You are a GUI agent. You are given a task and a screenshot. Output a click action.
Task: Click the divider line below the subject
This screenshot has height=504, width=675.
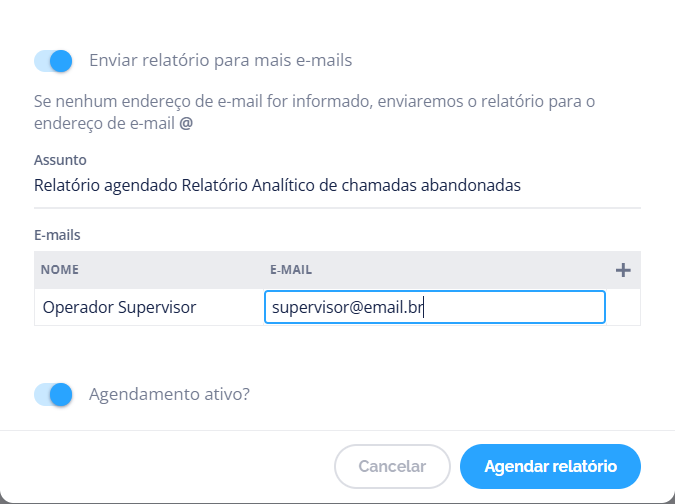tap(336, 208)
